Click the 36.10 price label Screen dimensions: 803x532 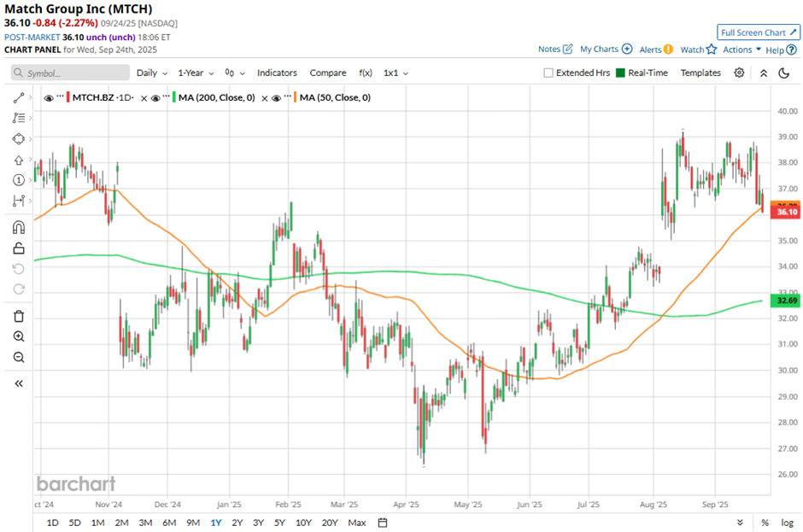pos(785,212)
